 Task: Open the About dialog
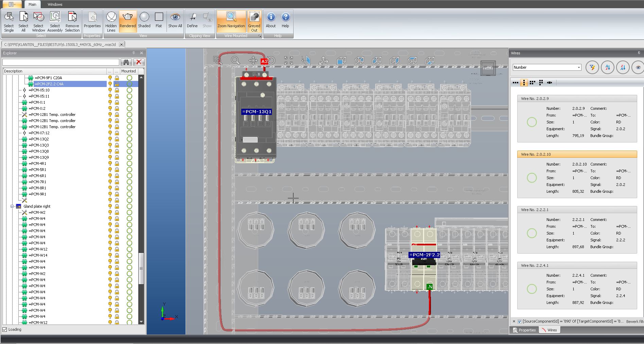pyautogui.click(x=271, y=20)
